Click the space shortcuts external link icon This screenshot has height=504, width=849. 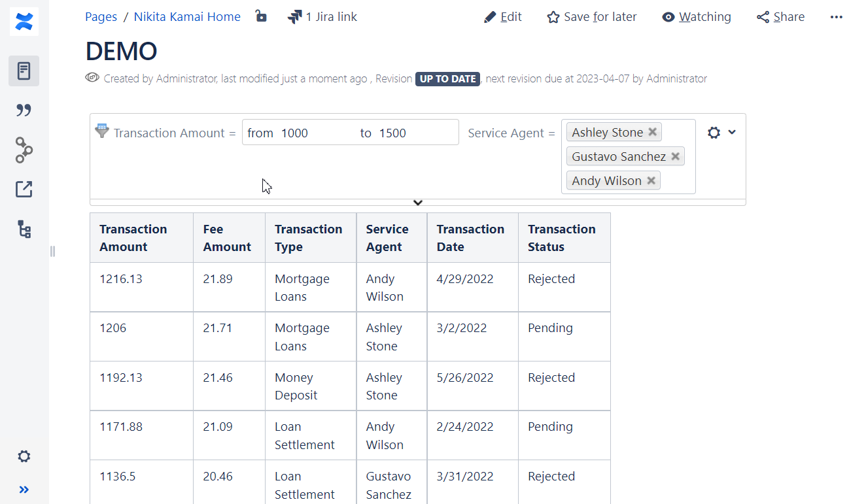click(24, 190)
